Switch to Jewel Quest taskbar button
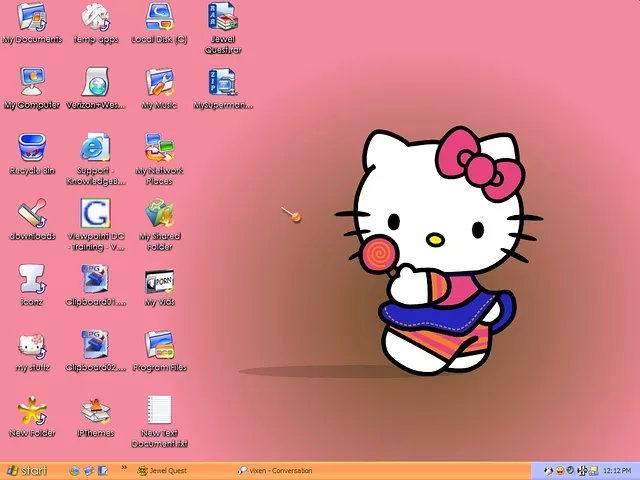The height and width of the screenshot is (480, 640). click(162, 471)
